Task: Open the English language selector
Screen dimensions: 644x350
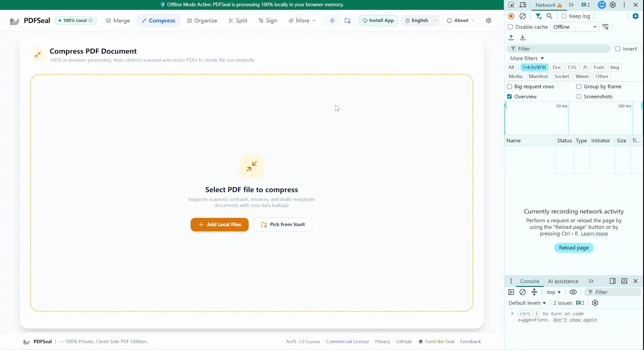Action: tap(420, 21)
